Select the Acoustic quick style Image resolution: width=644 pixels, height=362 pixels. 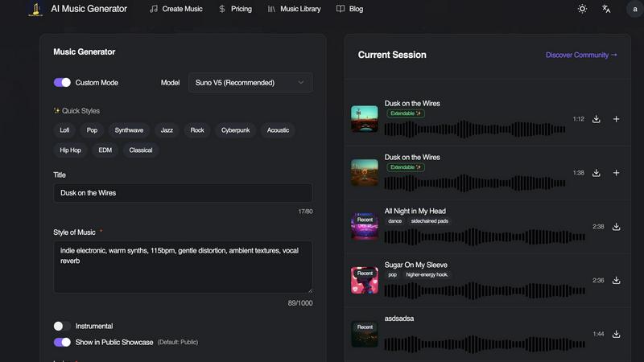(278, 130)
